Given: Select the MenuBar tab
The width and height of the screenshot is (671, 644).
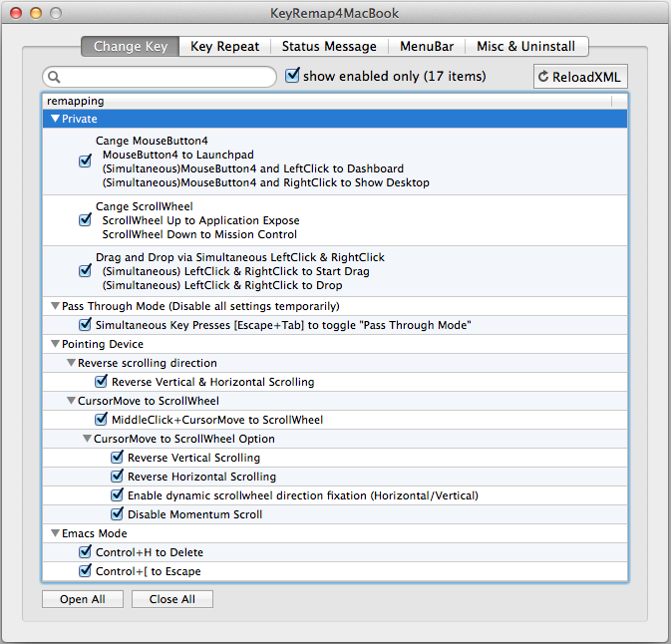Looking at the screenshot, I should point(427,46).
